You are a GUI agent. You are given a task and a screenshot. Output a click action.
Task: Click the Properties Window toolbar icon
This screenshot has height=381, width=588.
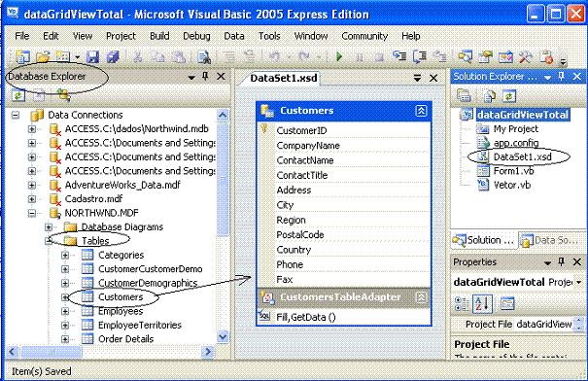[485, 56]
